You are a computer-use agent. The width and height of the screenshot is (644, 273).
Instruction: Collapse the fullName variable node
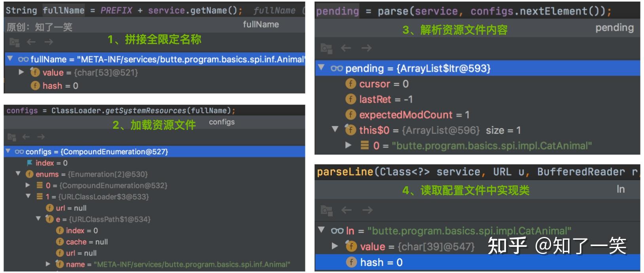pyautogui.click(x=10, y=59)
